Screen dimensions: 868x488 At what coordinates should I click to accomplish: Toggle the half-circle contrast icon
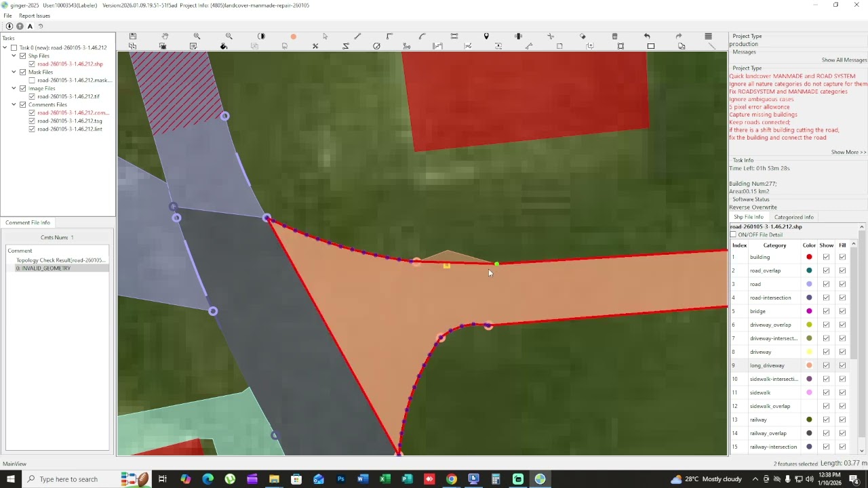tap(261, 36)
